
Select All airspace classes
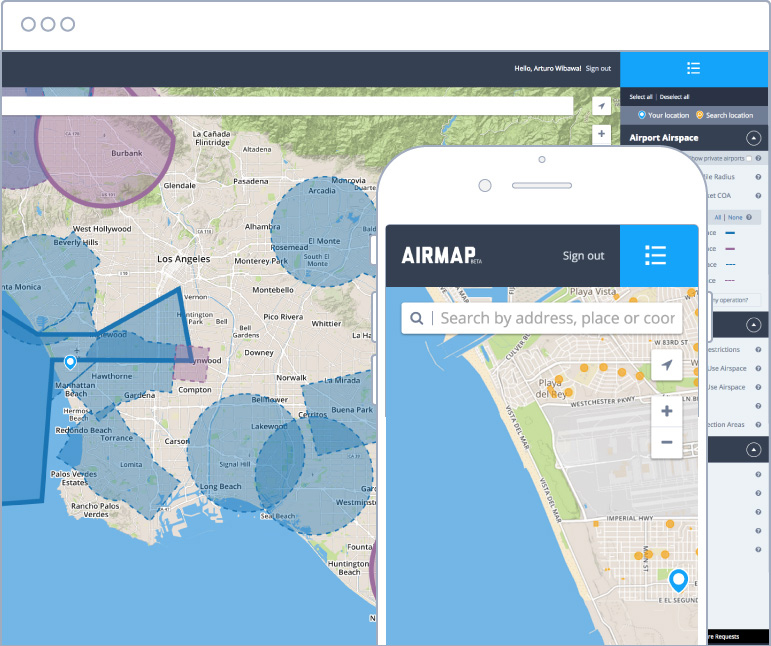[717, 217]
